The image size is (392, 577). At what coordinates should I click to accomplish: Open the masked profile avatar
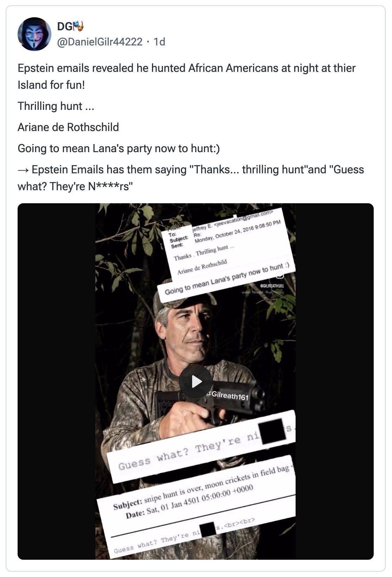tap(34, 34)
